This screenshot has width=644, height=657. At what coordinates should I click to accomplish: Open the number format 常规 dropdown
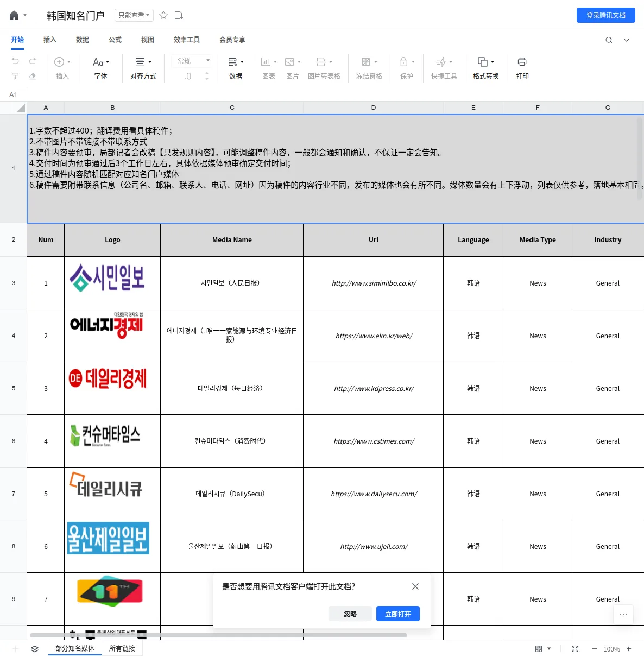(193, 61)
